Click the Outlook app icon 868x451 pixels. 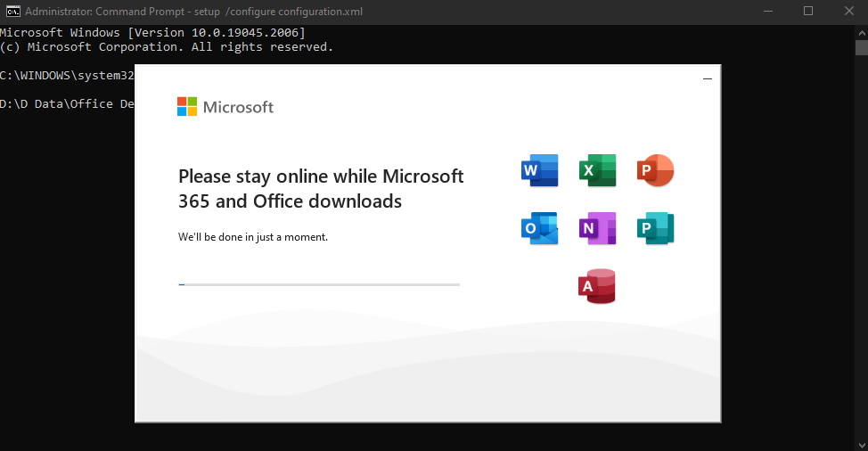click(x=540, y=228)
